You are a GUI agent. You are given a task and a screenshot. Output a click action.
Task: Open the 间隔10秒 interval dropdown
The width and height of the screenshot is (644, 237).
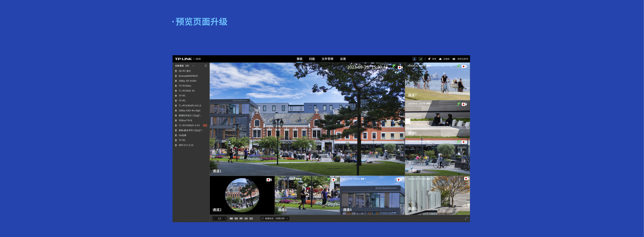[282, 219]
